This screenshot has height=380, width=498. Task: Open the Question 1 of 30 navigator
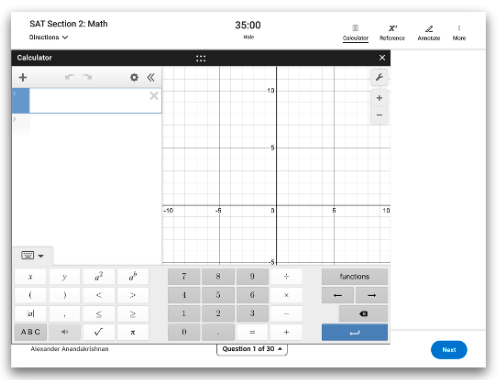pyautogui.click(x=252, y=349)
